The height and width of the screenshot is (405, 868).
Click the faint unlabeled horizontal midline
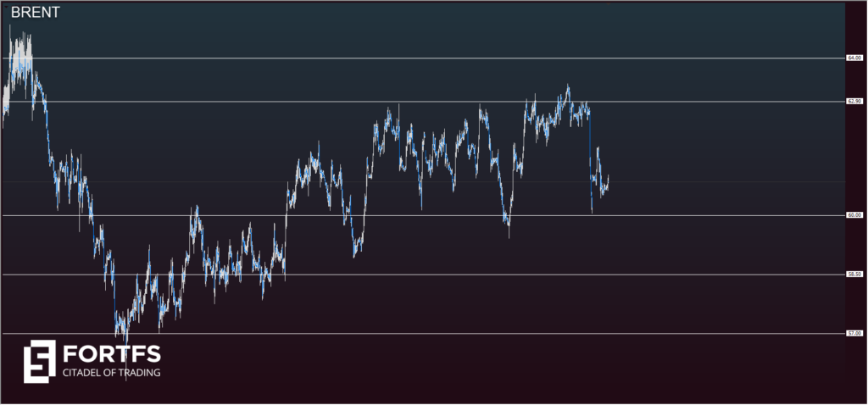click(721, 181)
